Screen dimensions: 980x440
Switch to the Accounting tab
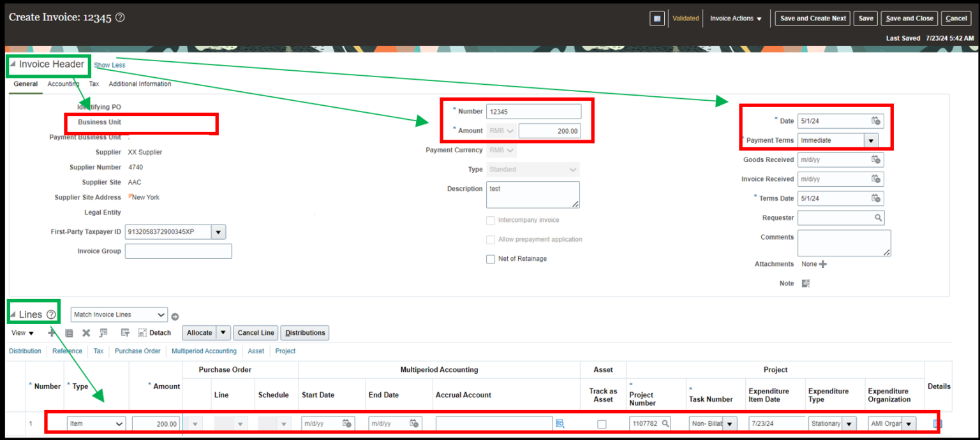click(63, 84)
